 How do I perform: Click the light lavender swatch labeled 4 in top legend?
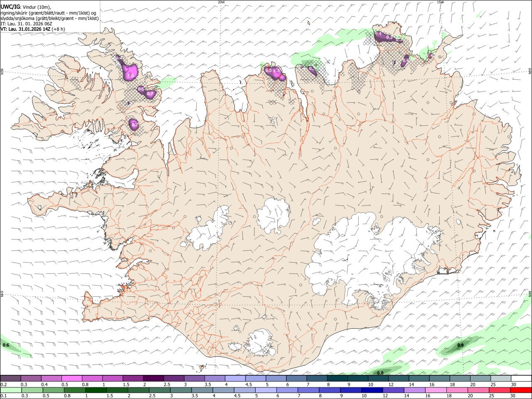point(235,378)
